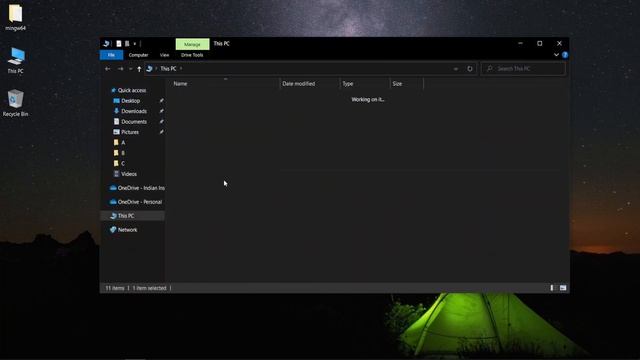Screen dimensions: 640x360
Task: Switch to the large icons view in status bar
Action: 563,288
